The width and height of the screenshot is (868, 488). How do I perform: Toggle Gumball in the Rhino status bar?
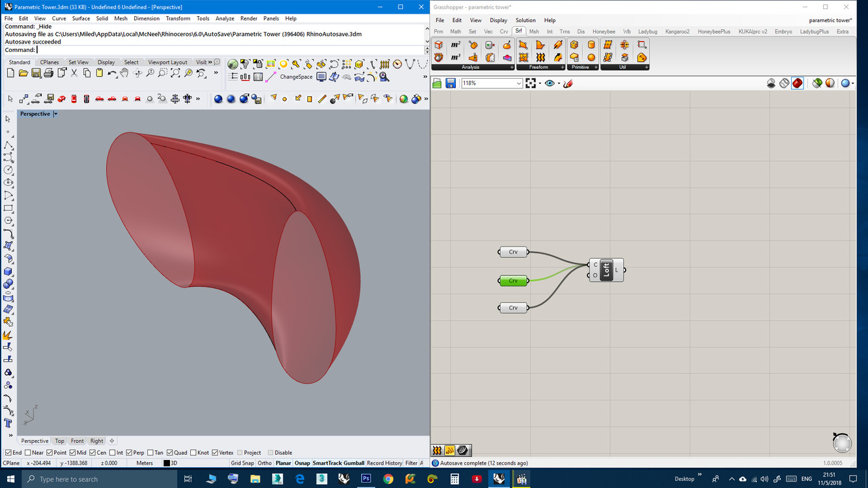[x=354, y=463]
